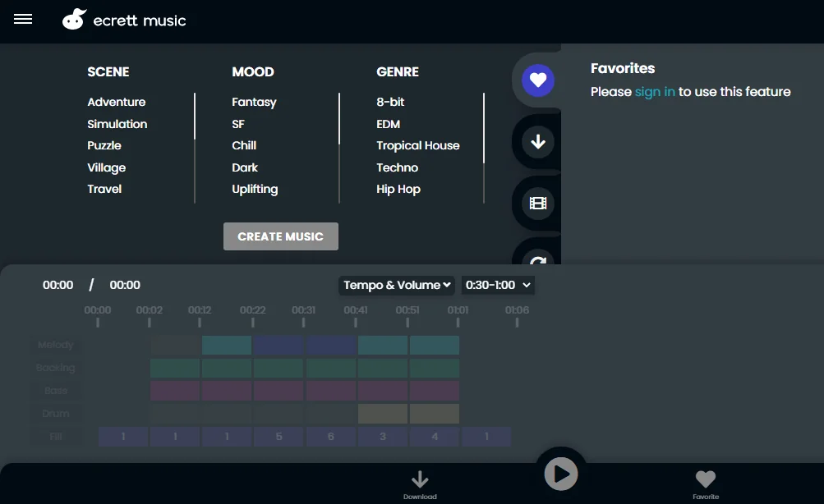Image resolution: width=824 pixels, height=504 pixels.
Task: Open the hamburger menu
Action: [x=23, y=20]
